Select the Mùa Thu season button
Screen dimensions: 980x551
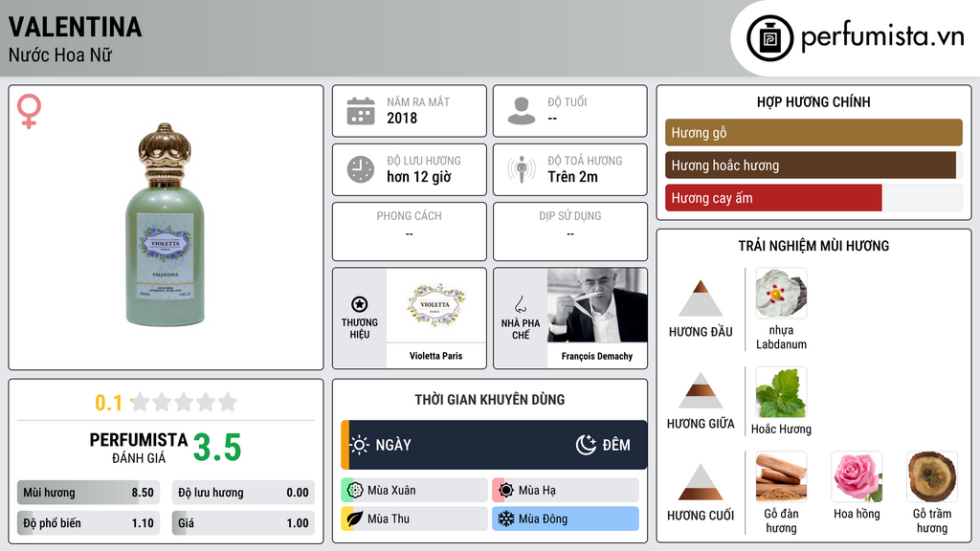click(414, 518)
